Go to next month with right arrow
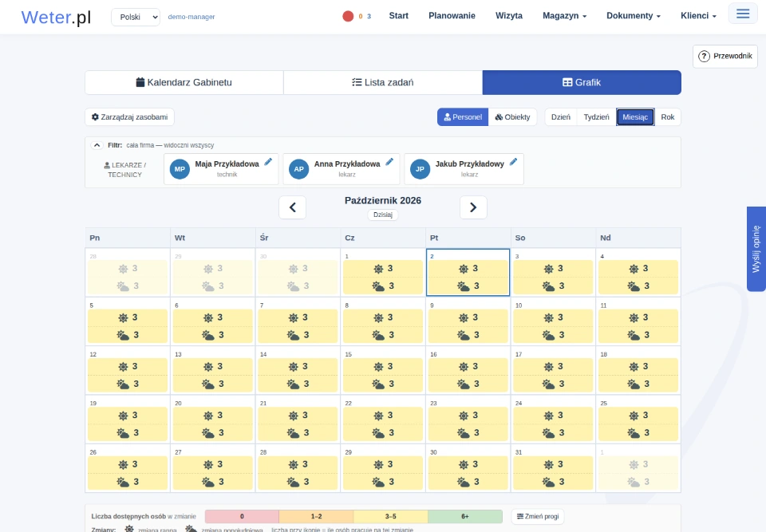This screenshot has height=532, width=766. 473,207
